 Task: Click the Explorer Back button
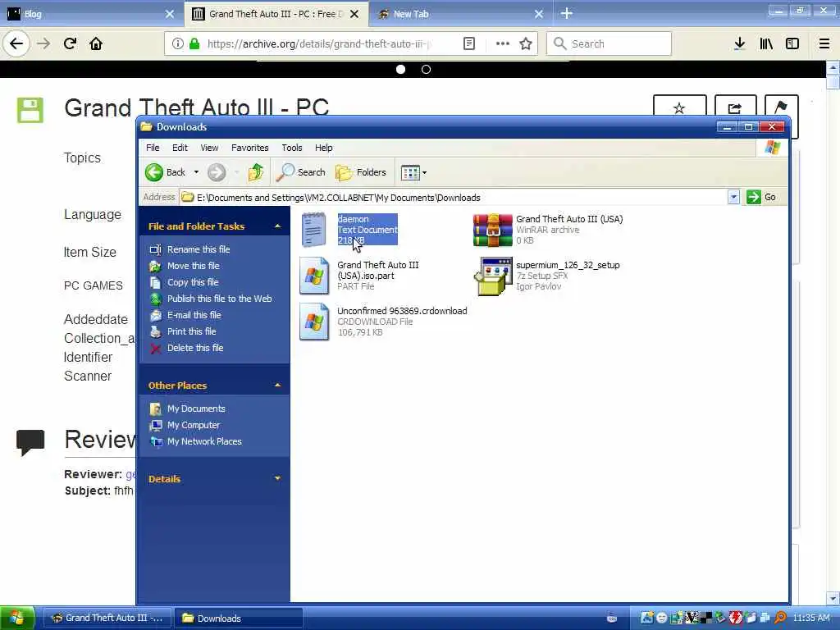[x=165, y=172]
